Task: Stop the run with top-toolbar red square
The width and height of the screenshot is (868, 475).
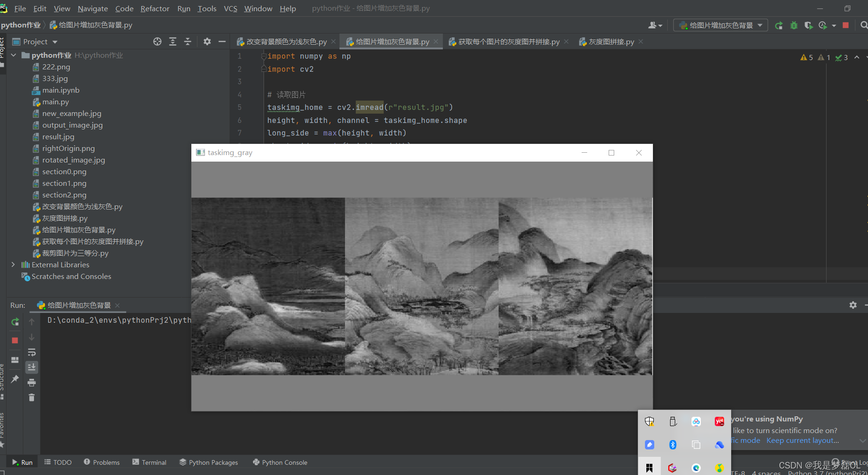Action: pyautogui.click(x=846, y=25)
